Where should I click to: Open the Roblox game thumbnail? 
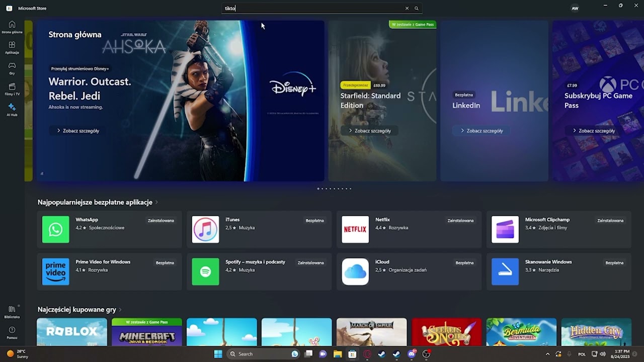[x=72, y=332]
